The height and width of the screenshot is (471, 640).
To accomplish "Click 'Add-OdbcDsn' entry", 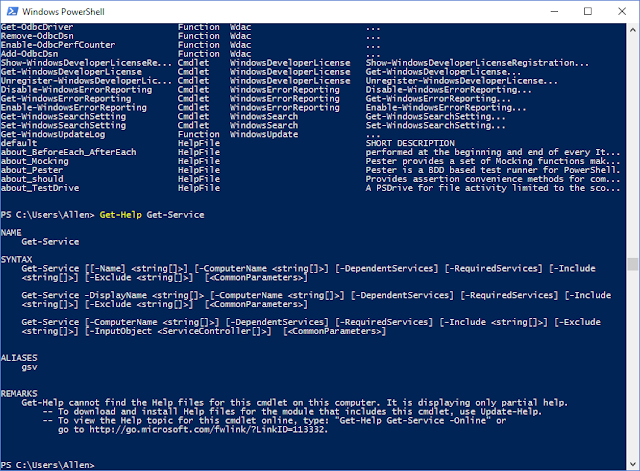I will coord(29,54).
